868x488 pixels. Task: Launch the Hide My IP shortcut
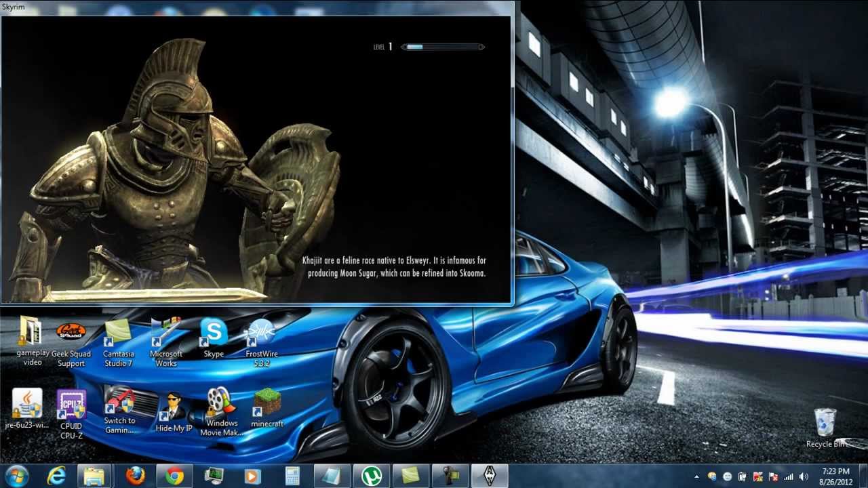(x=174, y=412)
